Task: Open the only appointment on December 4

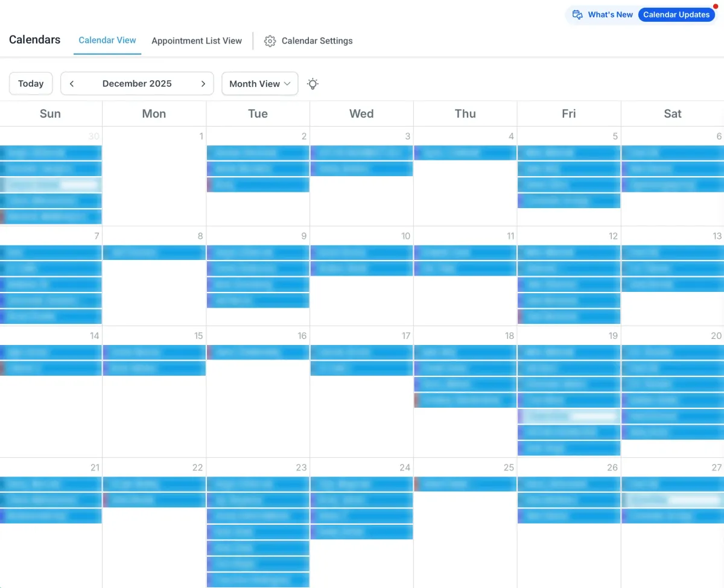Action: 465,153
